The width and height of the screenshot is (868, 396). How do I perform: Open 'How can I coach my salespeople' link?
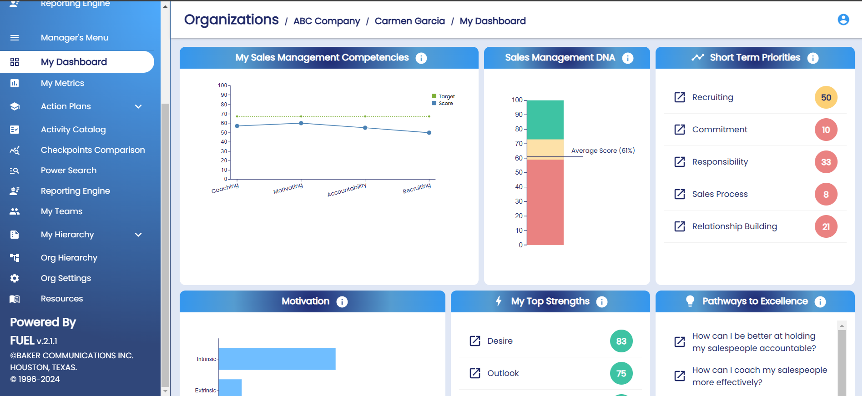759,376
